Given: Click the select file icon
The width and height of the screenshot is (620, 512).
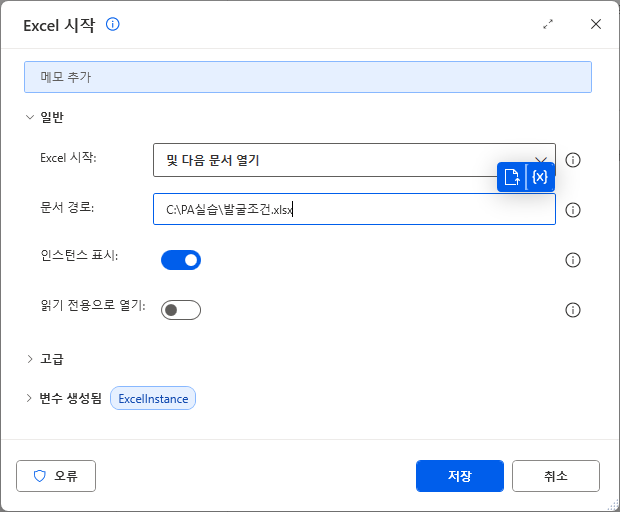Looking at the screenshot, I should click(512, 177).
